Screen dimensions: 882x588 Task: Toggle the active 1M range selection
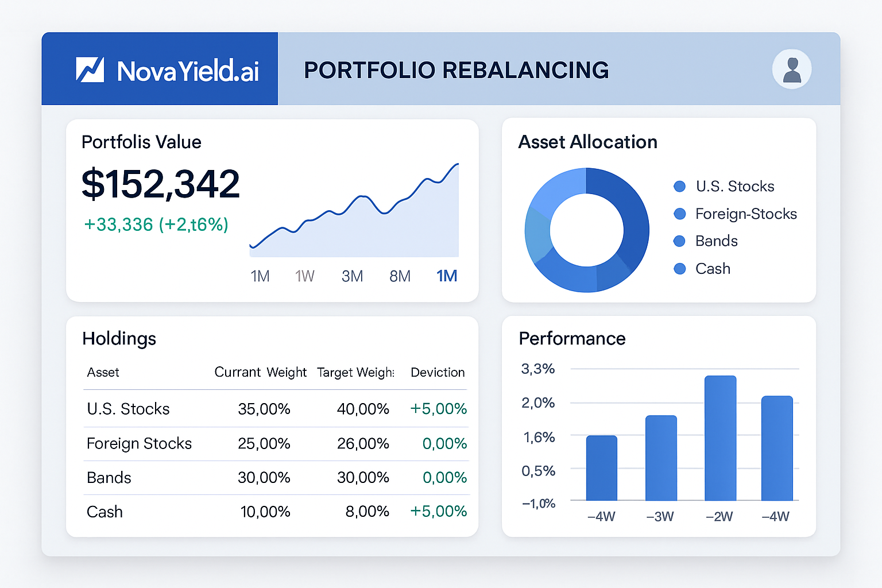point(447,276)
